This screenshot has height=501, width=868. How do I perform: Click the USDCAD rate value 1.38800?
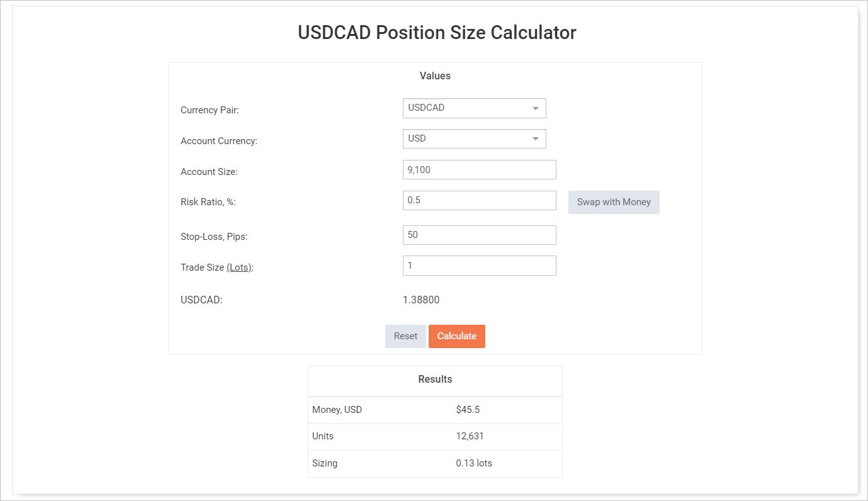421,300
